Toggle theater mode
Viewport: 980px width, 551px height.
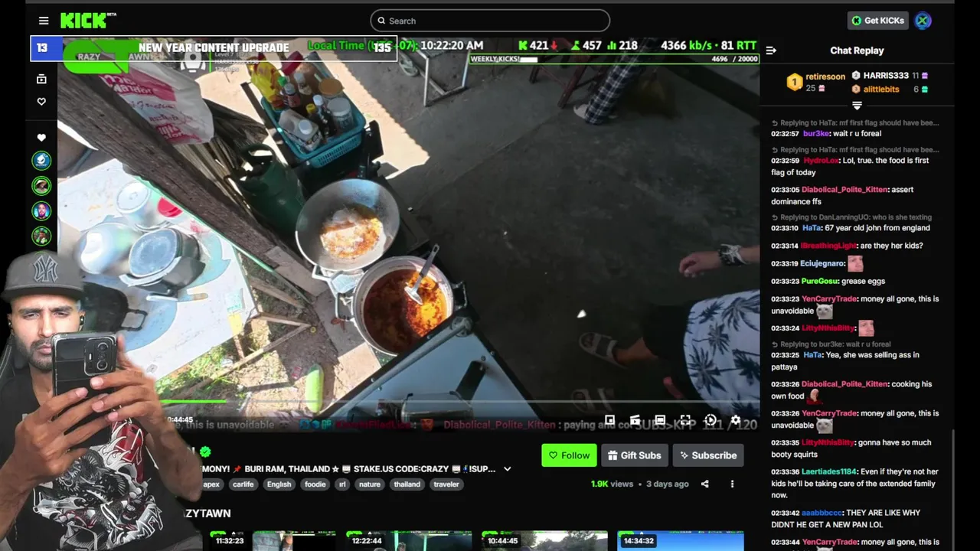[660, 420]
